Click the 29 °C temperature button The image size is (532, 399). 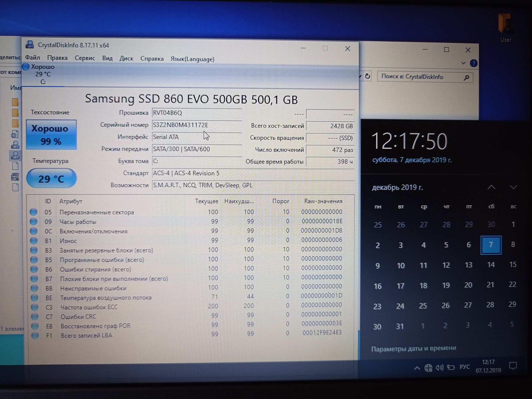tap(51, 178)
